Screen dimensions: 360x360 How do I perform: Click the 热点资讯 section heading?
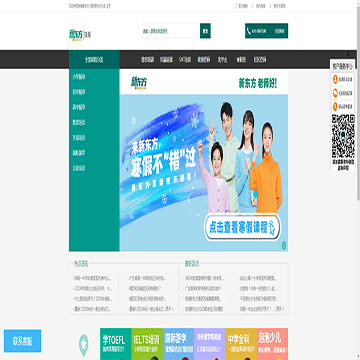tap(81, 264)
